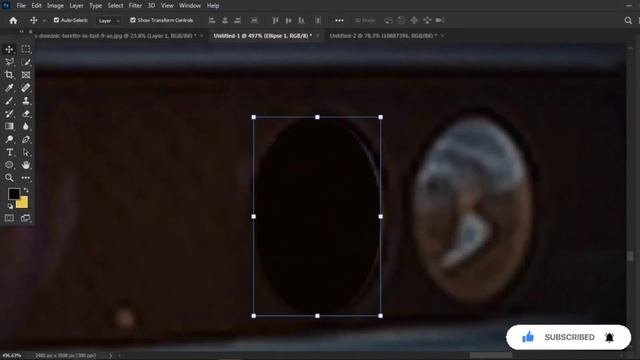This screenshot has width=640, height=360.
Task: Click the foreground color black swatch
Action: click(13, 193)
